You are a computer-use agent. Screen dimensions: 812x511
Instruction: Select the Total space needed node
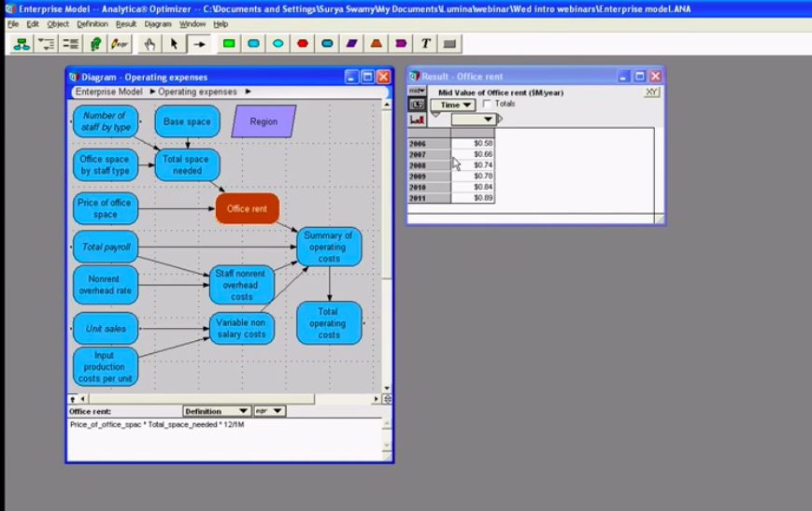[187, 165]
